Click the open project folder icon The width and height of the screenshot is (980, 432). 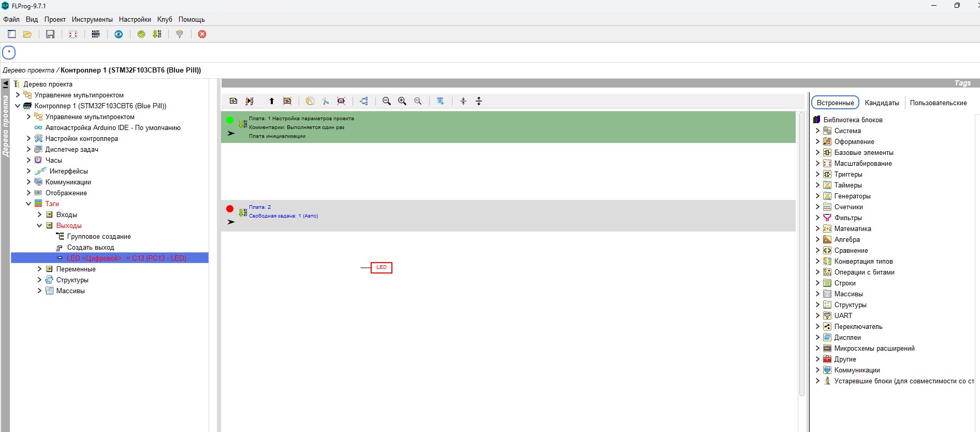tap(28, 34)
